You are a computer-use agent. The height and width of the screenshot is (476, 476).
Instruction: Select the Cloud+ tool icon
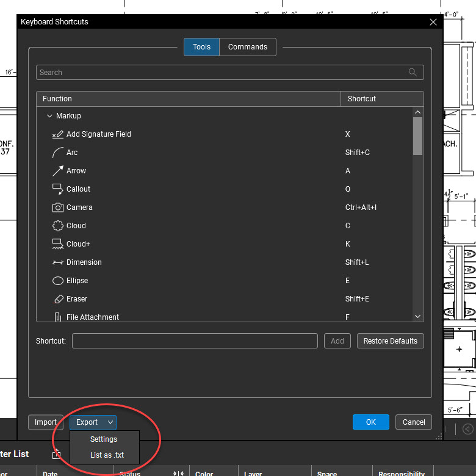tap(58, 243)
